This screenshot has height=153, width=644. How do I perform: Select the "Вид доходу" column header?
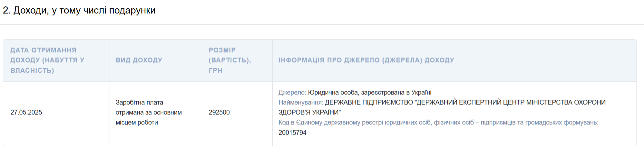tap(139, 60)
